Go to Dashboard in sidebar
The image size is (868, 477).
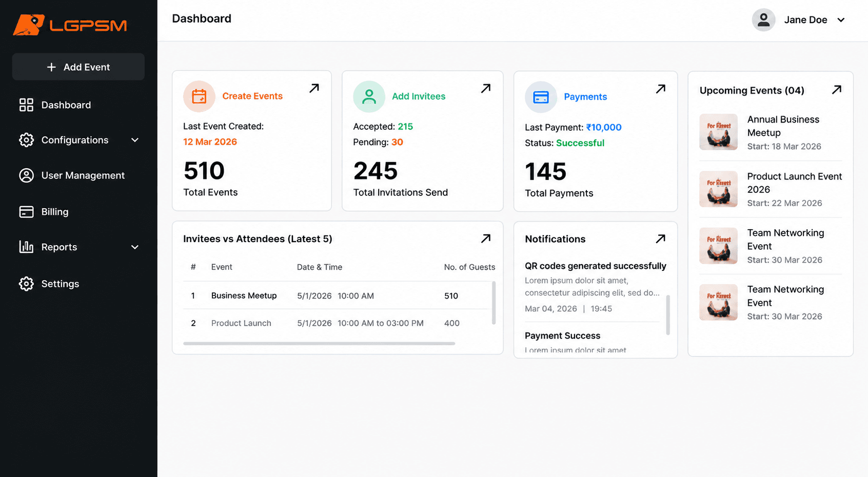(66, 105)
